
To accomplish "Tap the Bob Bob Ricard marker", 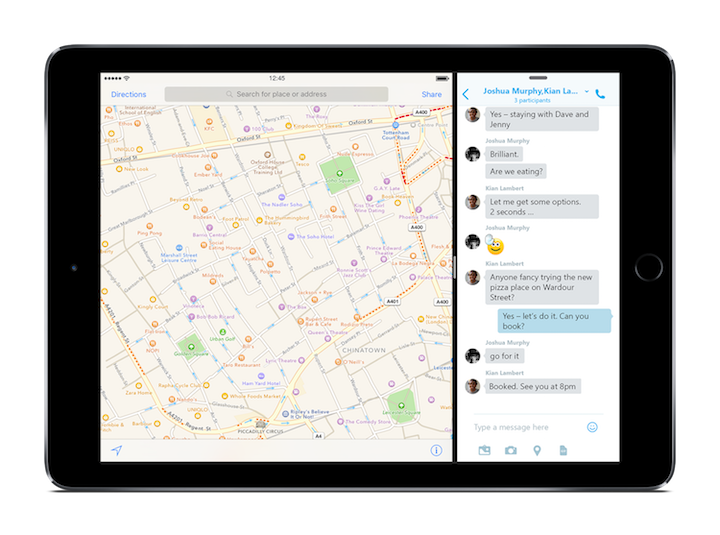I will [191, 316].
